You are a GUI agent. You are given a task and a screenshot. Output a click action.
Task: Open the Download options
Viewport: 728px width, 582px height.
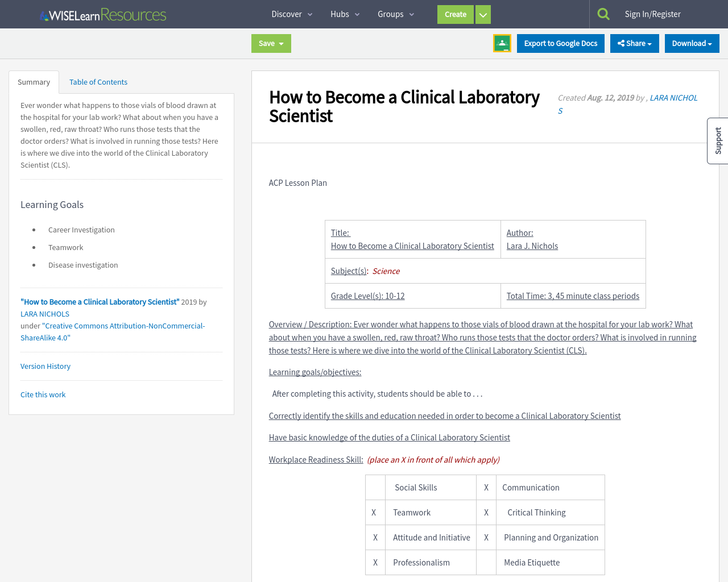(x=692, y=43)
